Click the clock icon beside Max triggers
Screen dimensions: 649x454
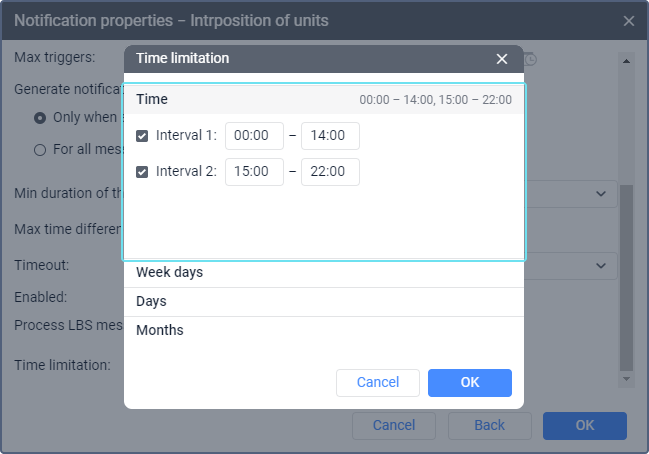[530, 60]
